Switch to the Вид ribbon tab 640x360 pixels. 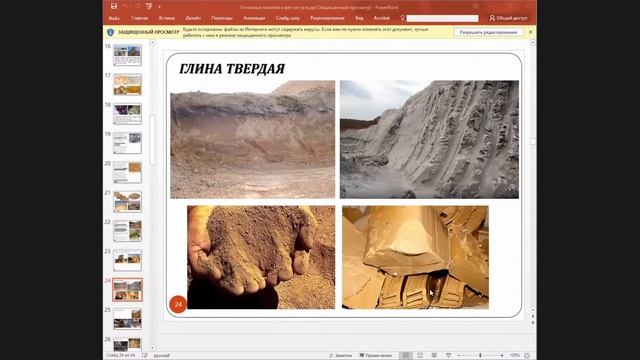click(x=359, y=18)
